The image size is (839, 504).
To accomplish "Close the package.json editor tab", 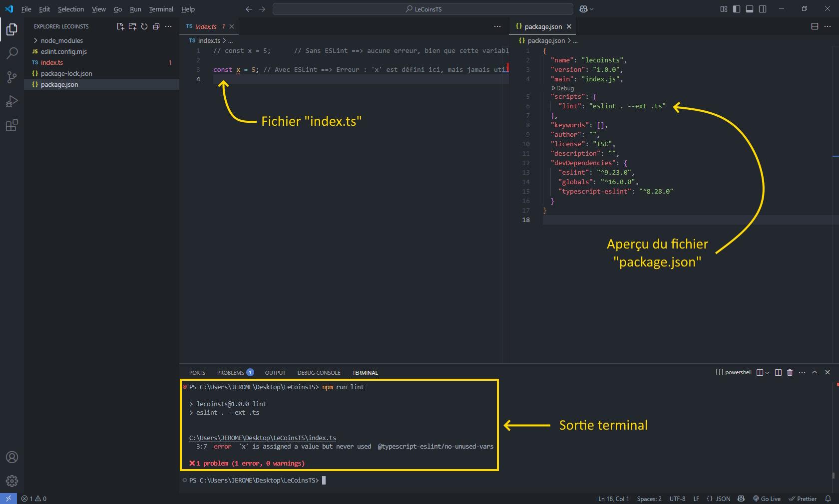I will coord(569,26).
